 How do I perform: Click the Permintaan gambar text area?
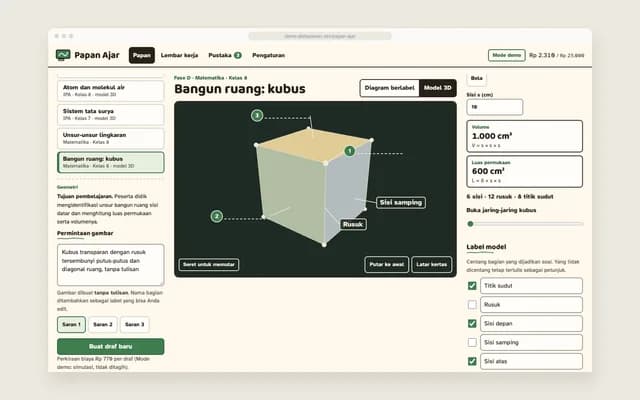[x=111, y=265]
